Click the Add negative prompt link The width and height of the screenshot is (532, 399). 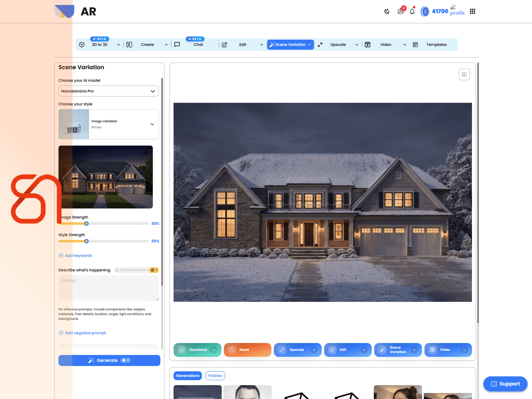pos(85,333)
